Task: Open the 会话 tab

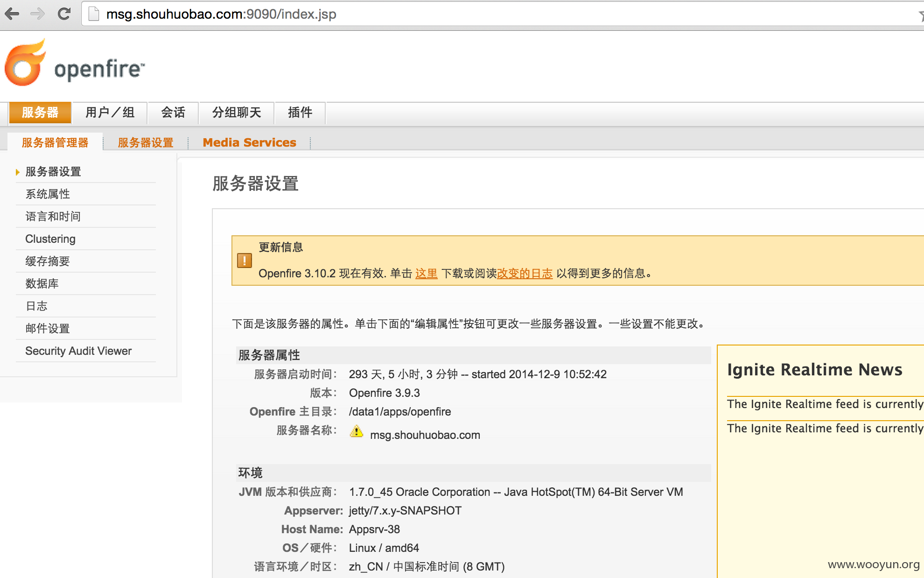Action: coord(173,113)
